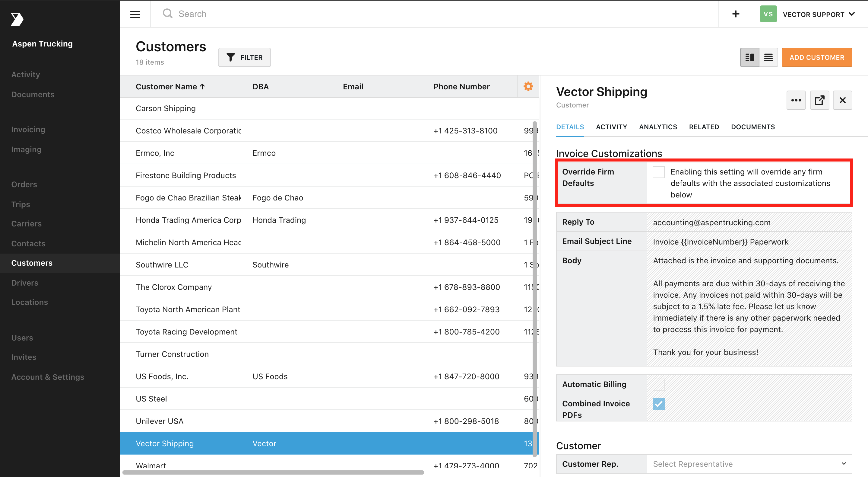Viewport: 868px width, 477px height.
Task: Click the customer table horizontal scrollbar
Action: (x=273, y=472)
